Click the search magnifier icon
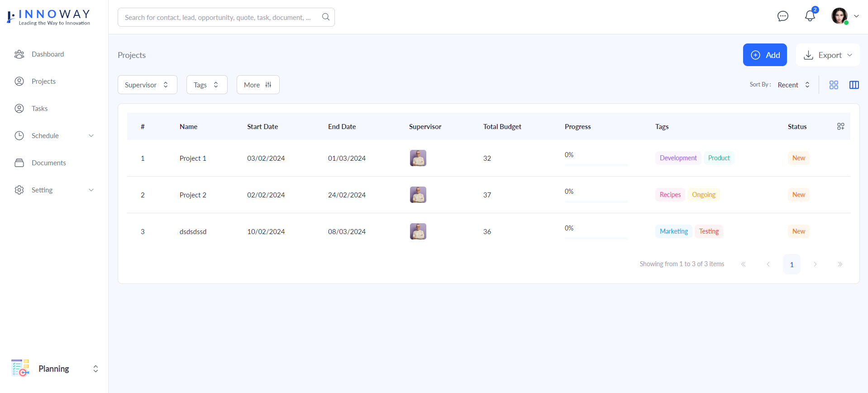The width and height of the screenshot is (868, 393). (325, 17)
